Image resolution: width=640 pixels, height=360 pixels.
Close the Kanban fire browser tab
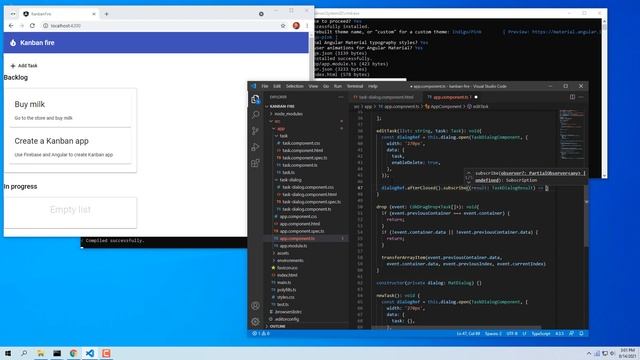click(93, 14)
